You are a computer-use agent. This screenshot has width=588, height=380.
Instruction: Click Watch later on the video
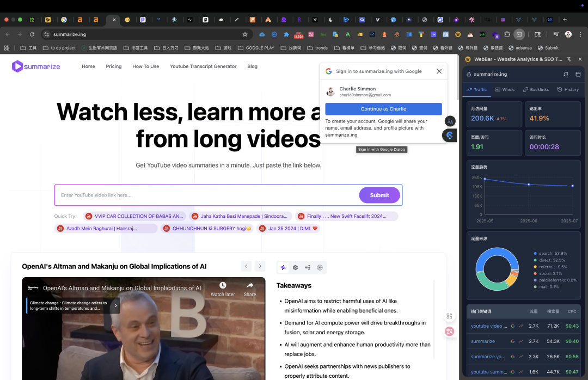[223, 289]
